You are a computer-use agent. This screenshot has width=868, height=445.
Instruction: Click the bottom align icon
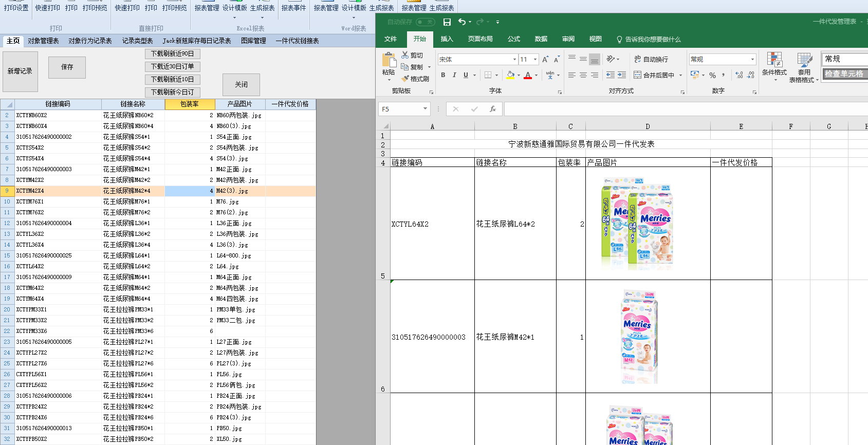coord(595,59)
